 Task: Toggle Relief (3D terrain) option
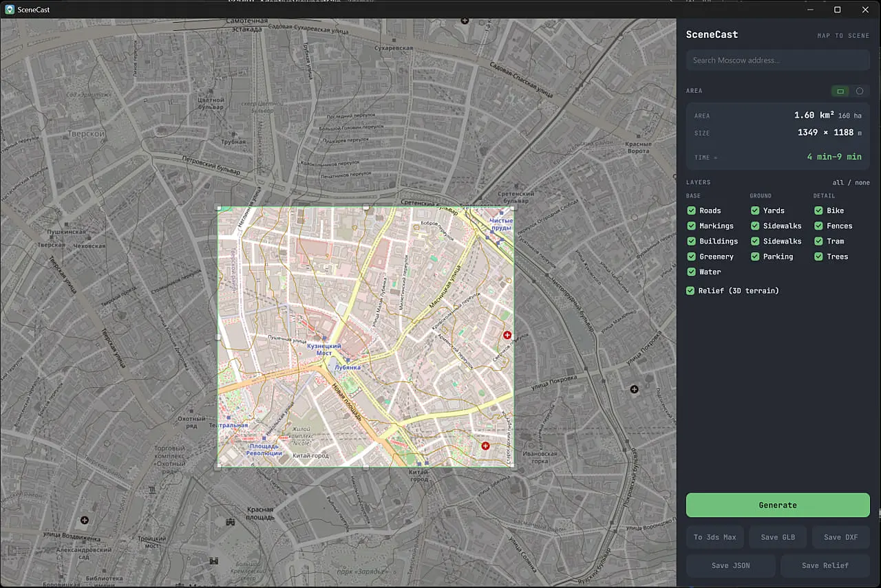(691, 291)
